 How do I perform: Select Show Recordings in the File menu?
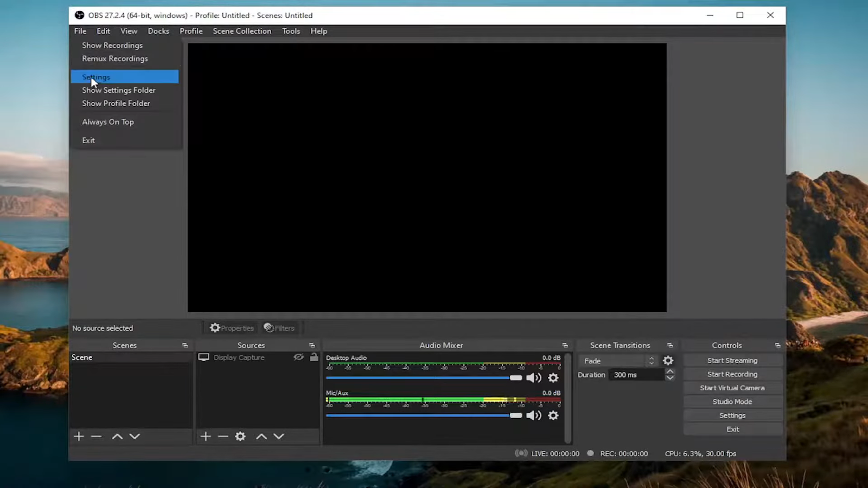click(112, 45)
